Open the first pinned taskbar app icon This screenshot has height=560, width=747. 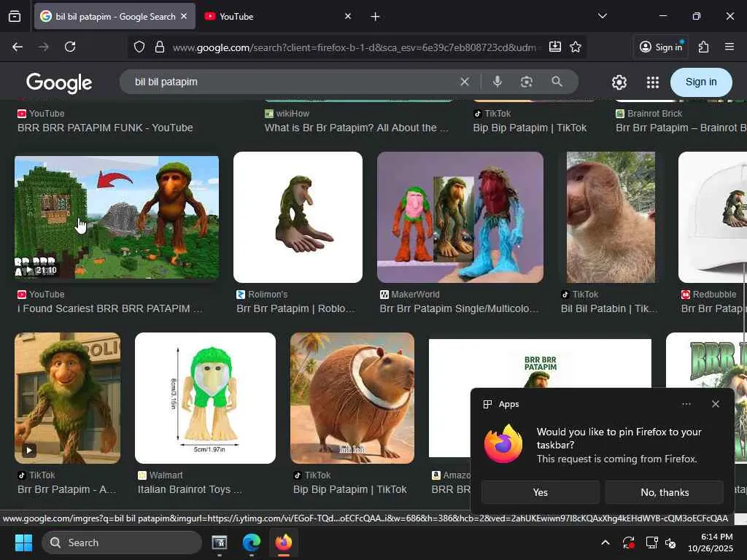click(x=220, y=542)
